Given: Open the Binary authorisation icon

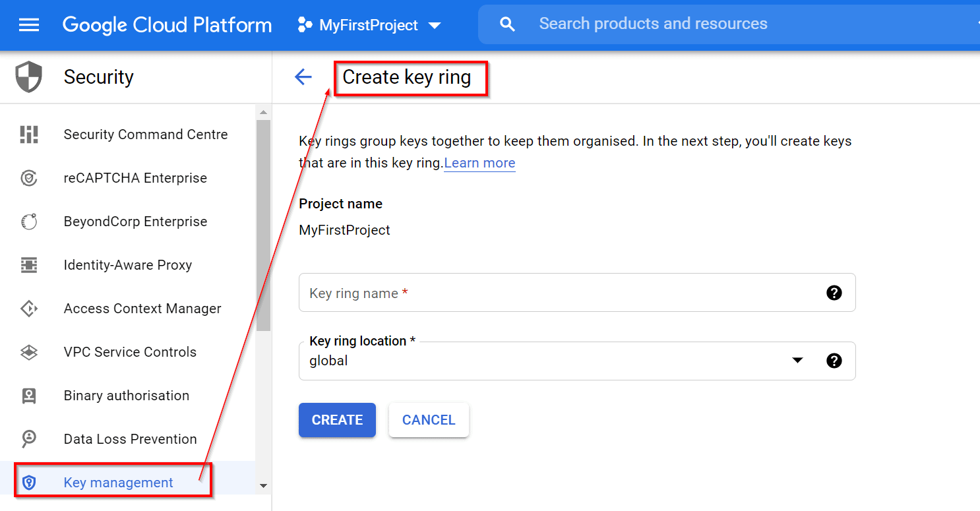Looking at the screenshot, I should tap(29, 396).
